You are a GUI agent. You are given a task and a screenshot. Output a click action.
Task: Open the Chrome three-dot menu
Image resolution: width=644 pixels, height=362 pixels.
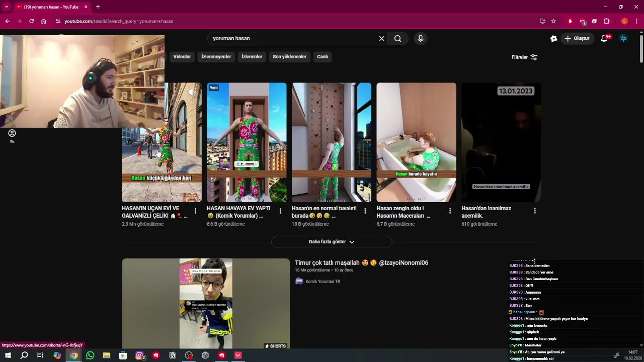pyautogui.click(x=636, y=21)
